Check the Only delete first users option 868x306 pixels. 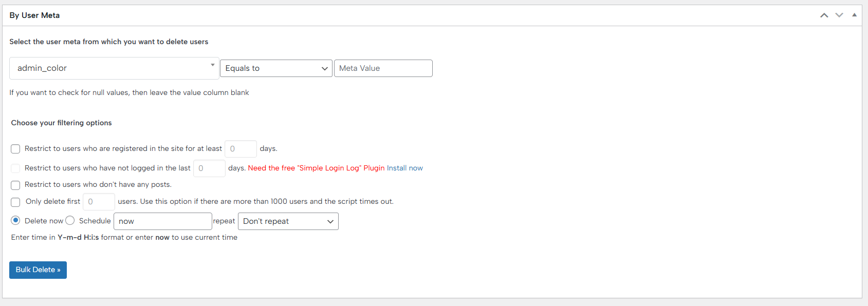(15, 202)
